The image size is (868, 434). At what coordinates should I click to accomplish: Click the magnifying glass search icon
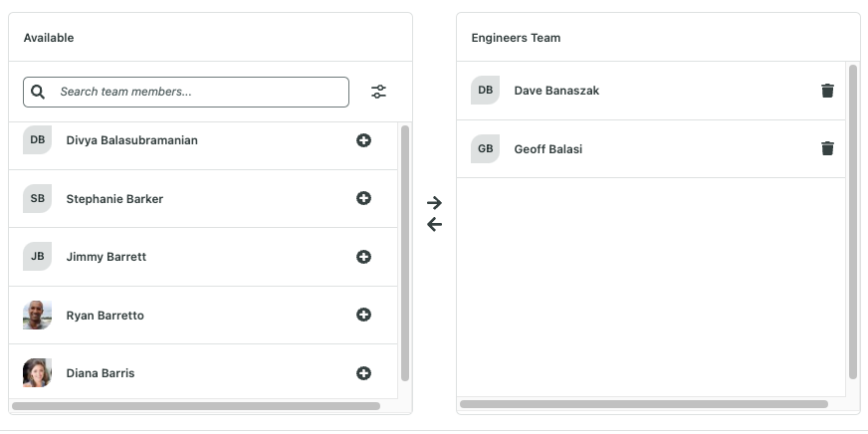click(38, 92)
